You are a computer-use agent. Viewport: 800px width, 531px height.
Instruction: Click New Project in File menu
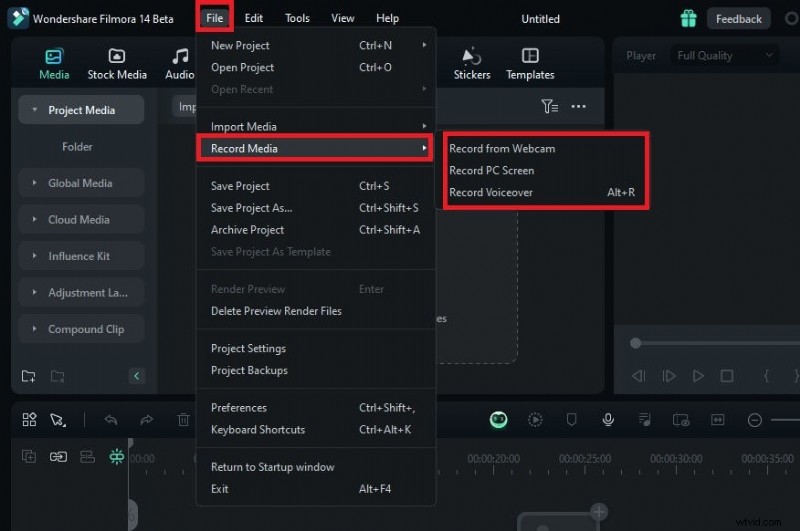(315, 45)
